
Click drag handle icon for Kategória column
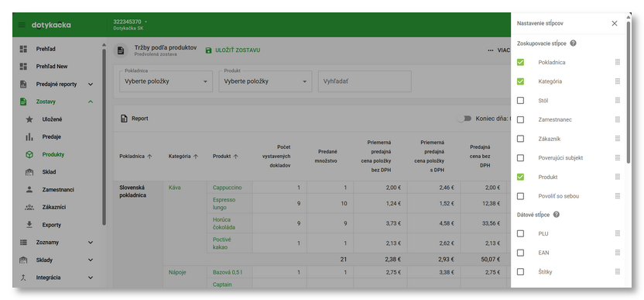pos(618,81)
